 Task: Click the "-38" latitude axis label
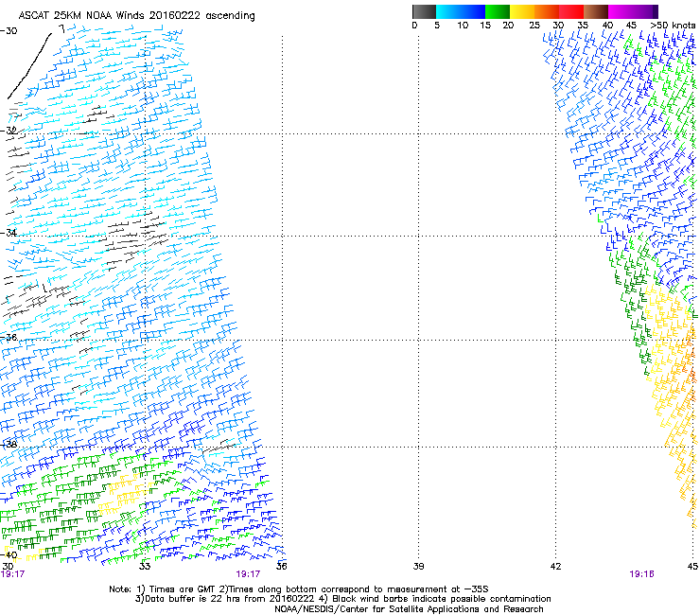pos(9,445)
